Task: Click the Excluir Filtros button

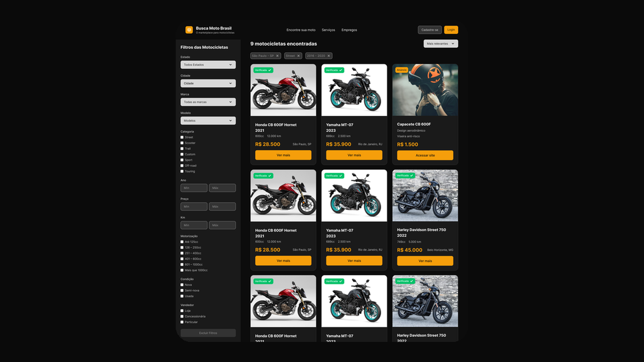Action: click(x=208, y=333)
